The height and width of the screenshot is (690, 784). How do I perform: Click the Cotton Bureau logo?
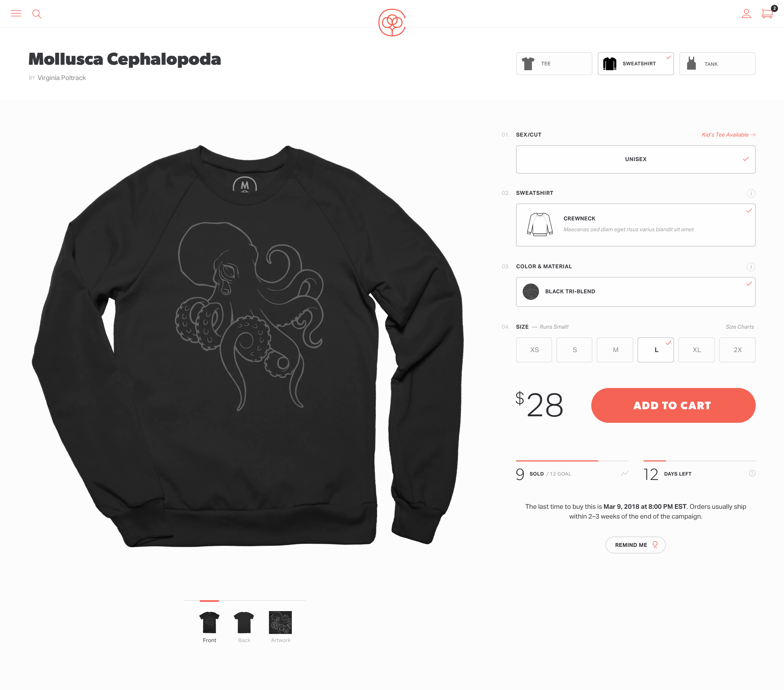[392, 23]
